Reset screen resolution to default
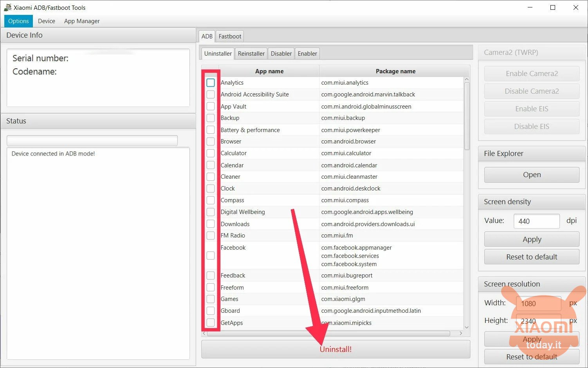This screenshot has height=368, width=588. (x=532, y=357)
